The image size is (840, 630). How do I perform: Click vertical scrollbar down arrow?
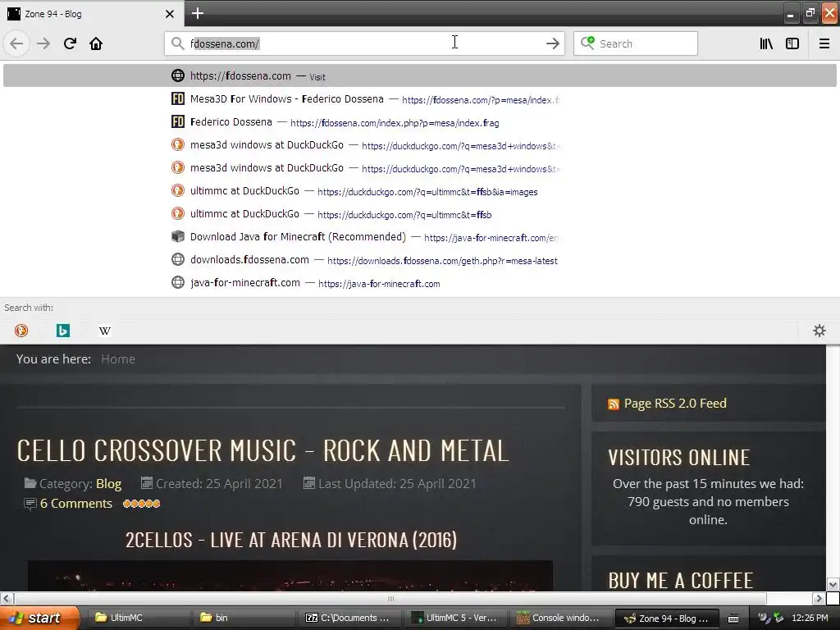833,584
